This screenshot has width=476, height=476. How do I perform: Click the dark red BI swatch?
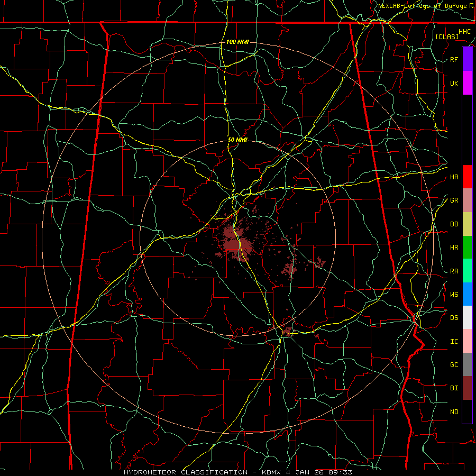[467, 388]
